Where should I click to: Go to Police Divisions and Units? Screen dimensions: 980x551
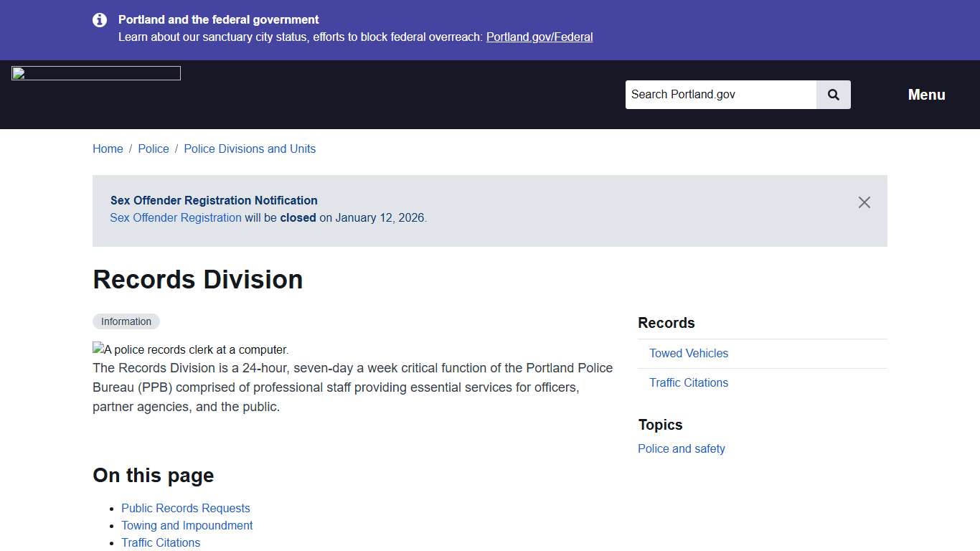[250, 149]
